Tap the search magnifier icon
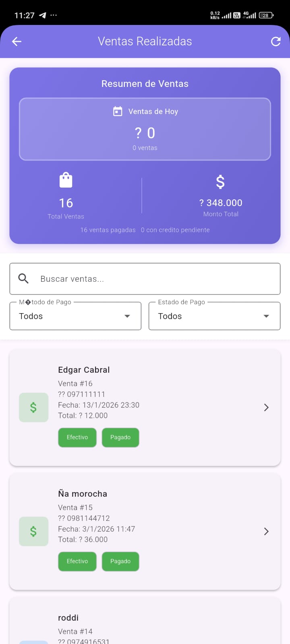 tap(24, 279)
